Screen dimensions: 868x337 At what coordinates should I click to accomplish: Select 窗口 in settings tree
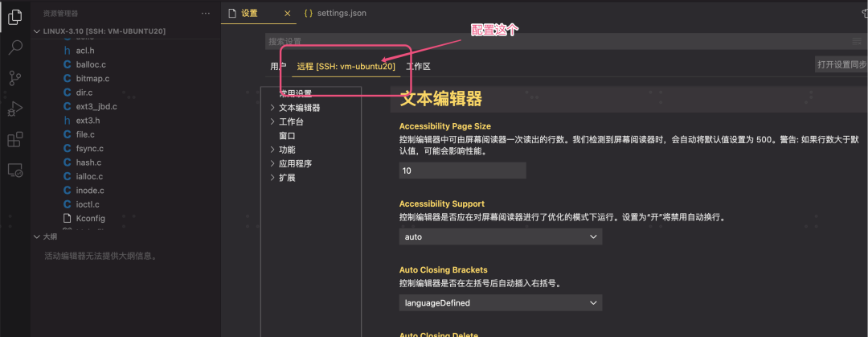click(287, 135)
